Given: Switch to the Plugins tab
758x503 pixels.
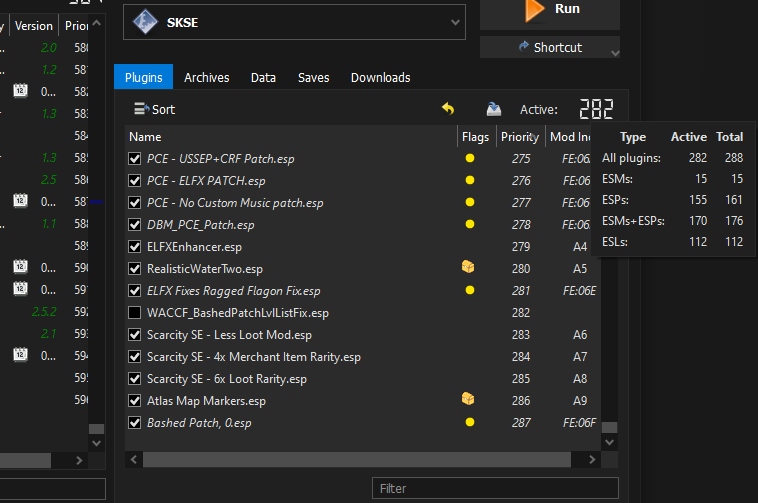Looking at the screenshot, I should click(x=144, y=77).
